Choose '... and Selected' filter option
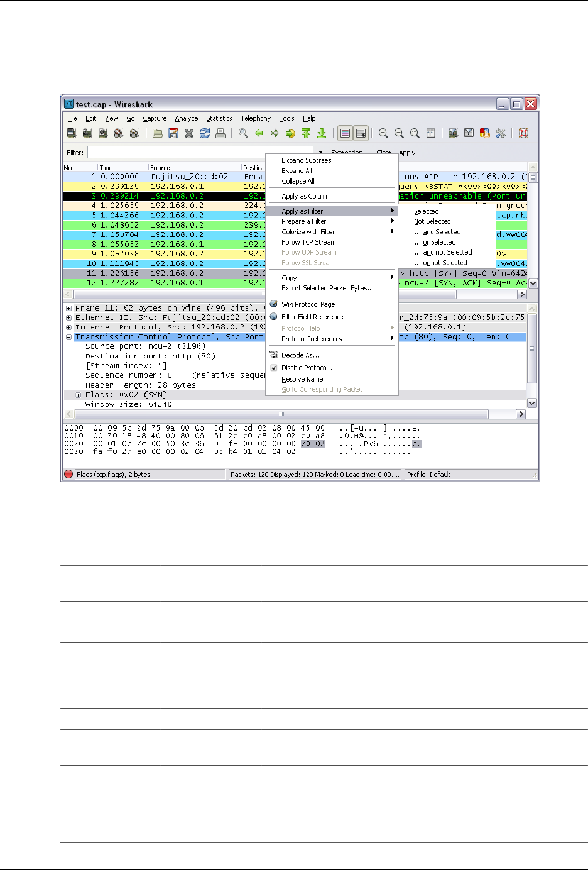Screen dimensions: 588x870 click(447, 232)
